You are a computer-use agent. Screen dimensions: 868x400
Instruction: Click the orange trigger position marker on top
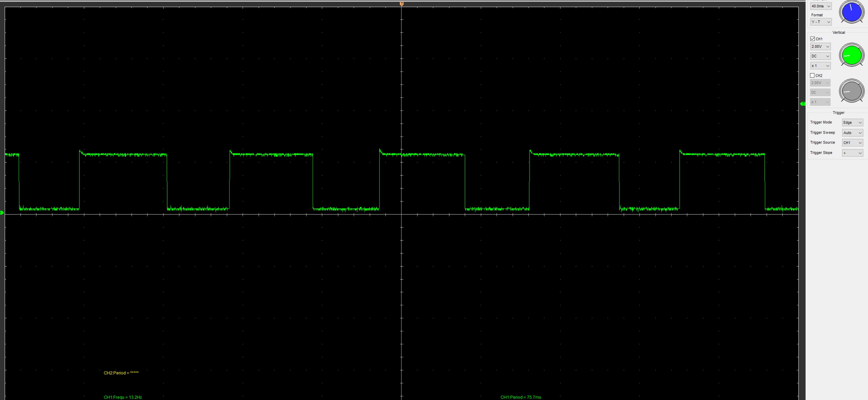pos(401,4)
